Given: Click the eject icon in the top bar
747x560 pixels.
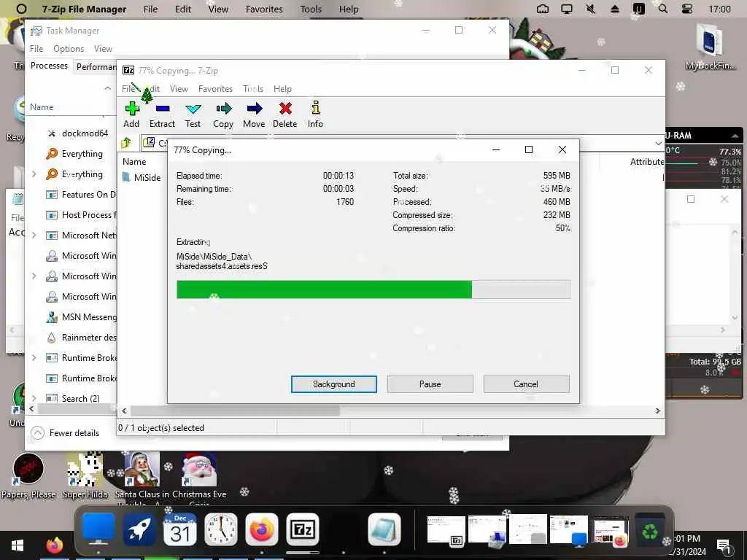Looking at the screenshot, I should [x=614, y=9].
